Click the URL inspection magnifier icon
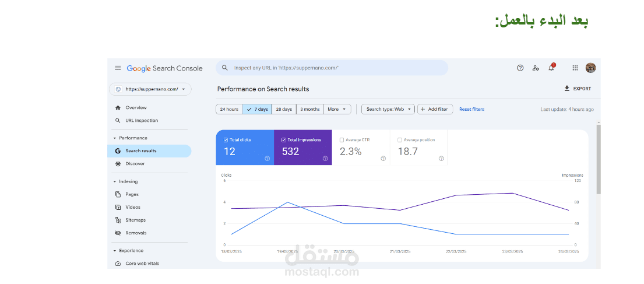 point(118,120)
